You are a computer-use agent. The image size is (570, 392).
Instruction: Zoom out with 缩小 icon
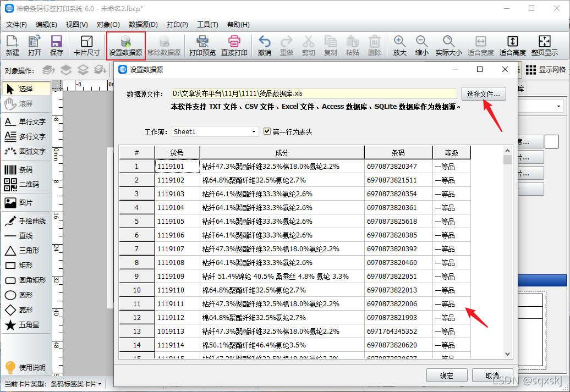click(421, 46)
